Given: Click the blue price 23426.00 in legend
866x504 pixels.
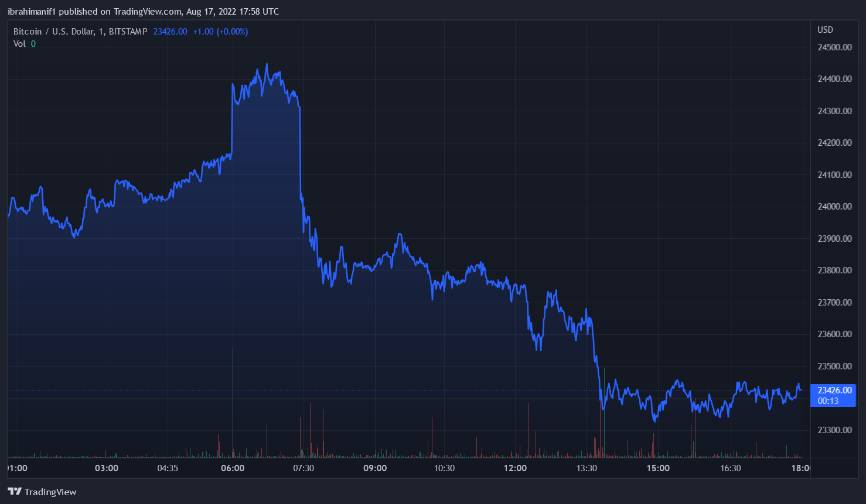Looking at the screenshot, I should [170, 31].
